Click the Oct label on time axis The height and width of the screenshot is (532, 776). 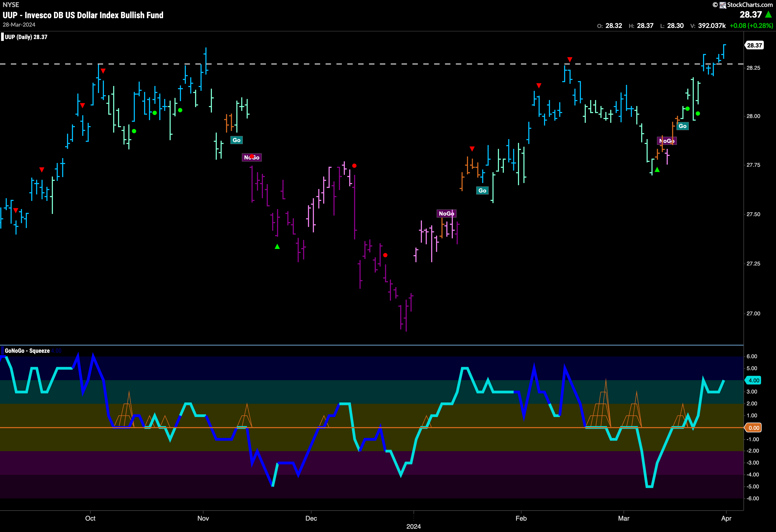(x=90, y=518)
